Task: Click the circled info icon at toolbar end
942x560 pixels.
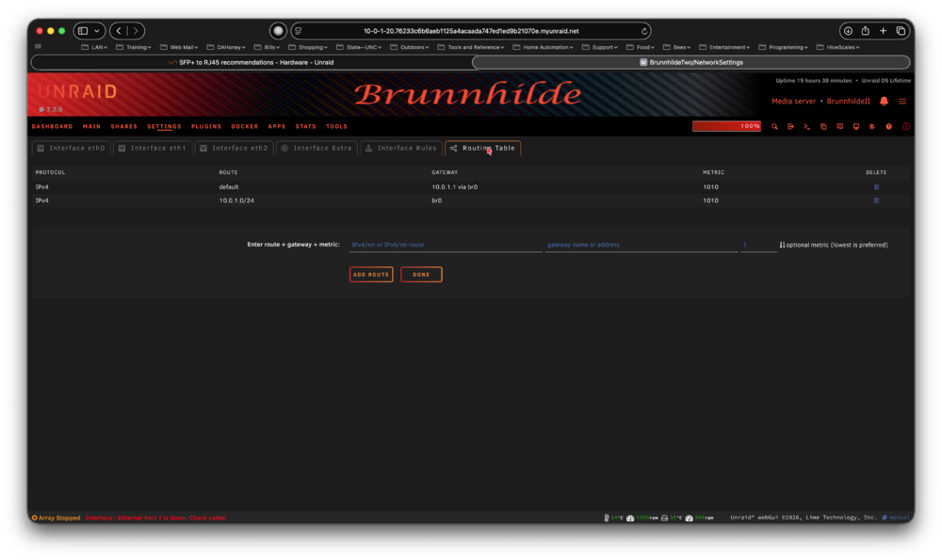Action: tap(906, 127)
